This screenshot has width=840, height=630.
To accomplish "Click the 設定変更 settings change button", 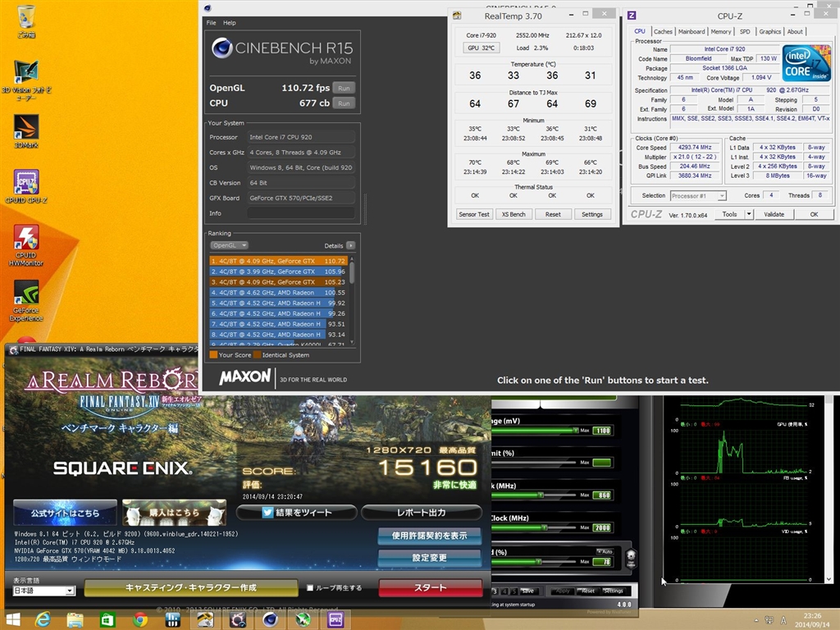I will (x=429, y=558).
